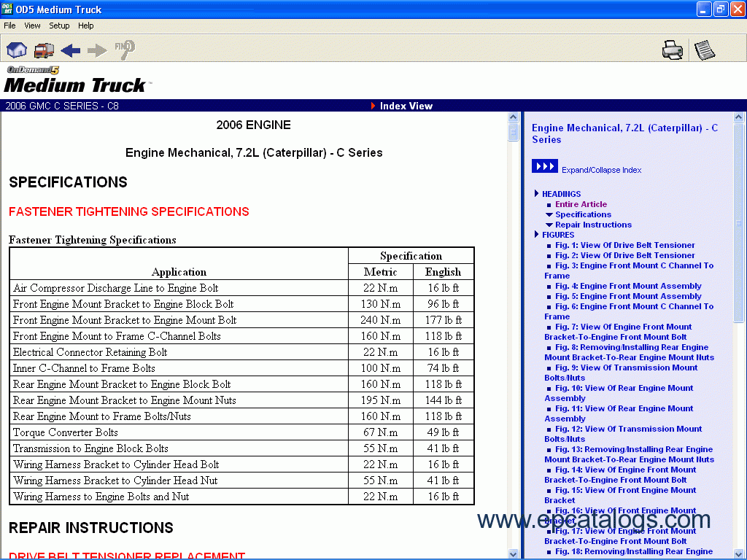Open the Help menu
747x560 pixels.
[x=86, y=26]
